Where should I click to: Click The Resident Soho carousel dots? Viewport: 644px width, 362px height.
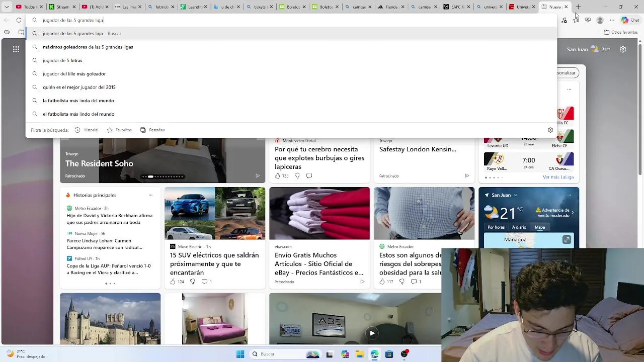[x=164, y=176]
